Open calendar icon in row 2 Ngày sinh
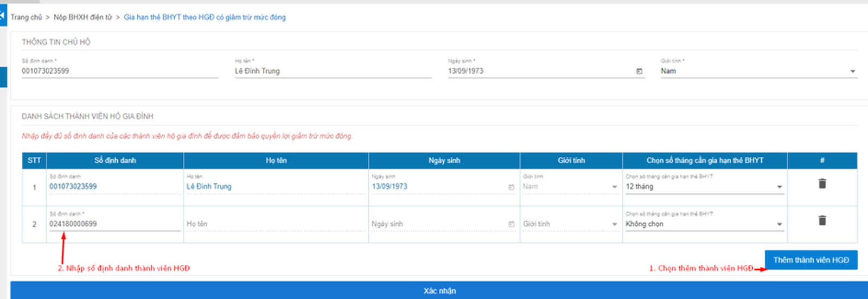This screenshot has width=868, height=299. click(511, 224)
